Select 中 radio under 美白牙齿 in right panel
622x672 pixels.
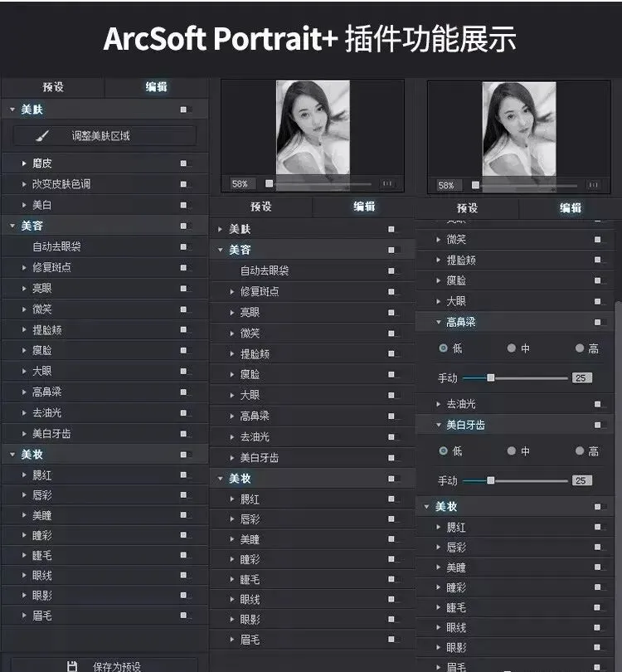[x=511, y=450]
